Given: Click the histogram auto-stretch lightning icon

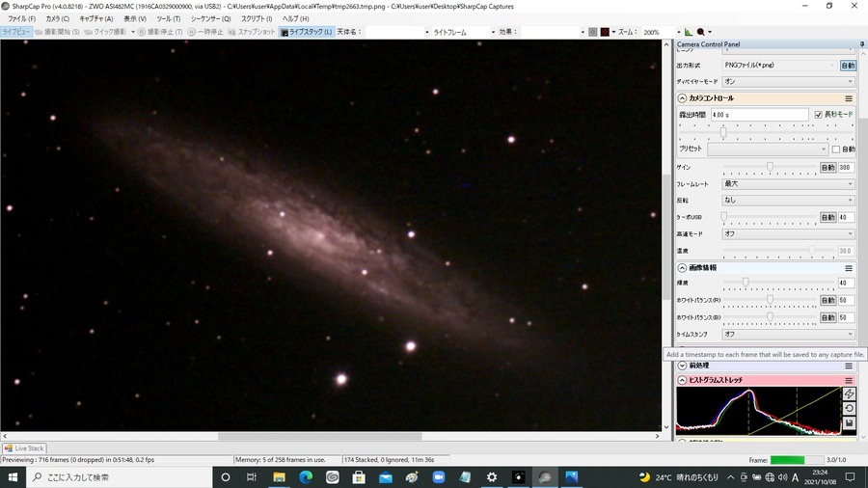Looking at the screenshot, I should tap(849, 393).
